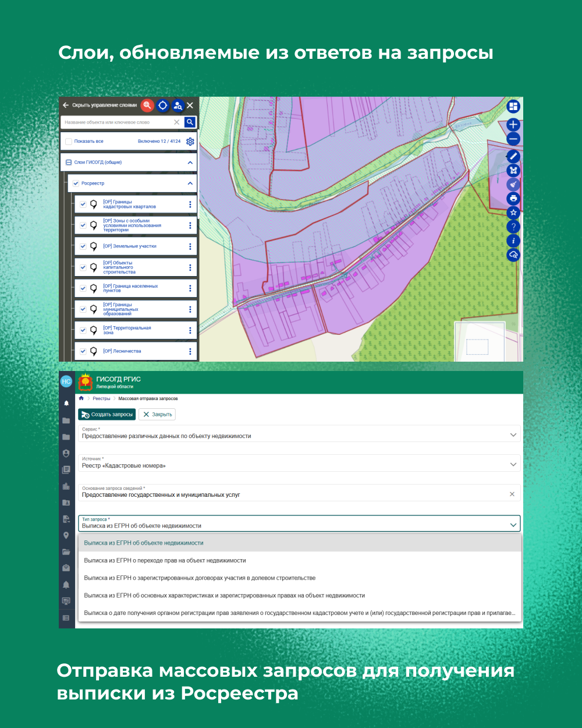Open the monitor sidebar icon
The height and width of the screenshot is (728, 582).
(x=66, y=601)
